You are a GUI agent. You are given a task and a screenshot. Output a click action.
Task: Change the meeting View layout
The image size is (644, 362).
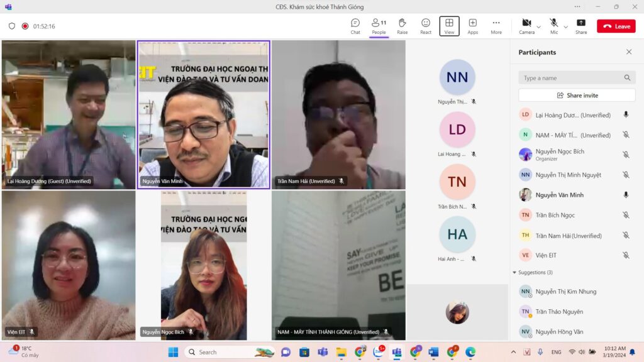(449, 26)
